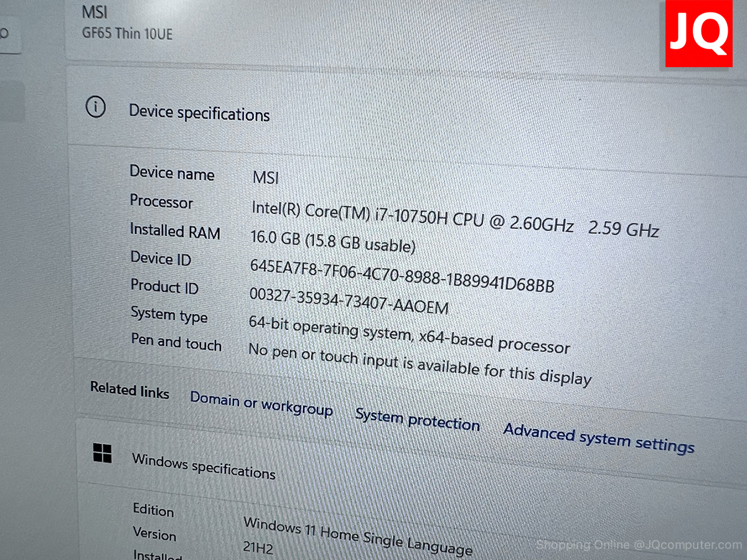Click the Intel Core i7-10750H processor value

pos(455,219)
